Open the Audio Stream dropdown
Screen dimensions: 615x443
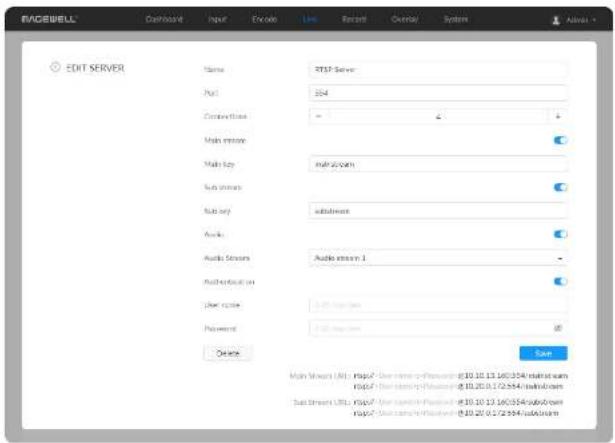click(x=438, y=258)
